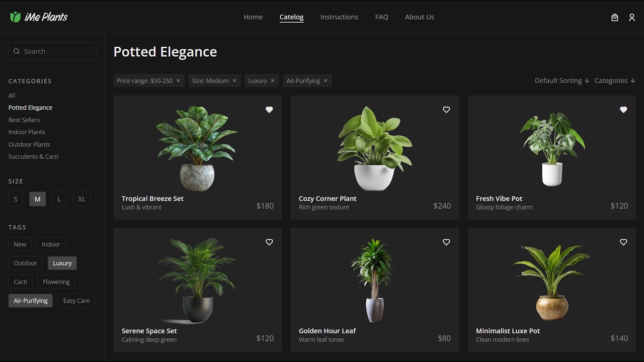The height and width of the screenshot is (362, 644).
Task: Show All categories
Action: click(12, 96)
